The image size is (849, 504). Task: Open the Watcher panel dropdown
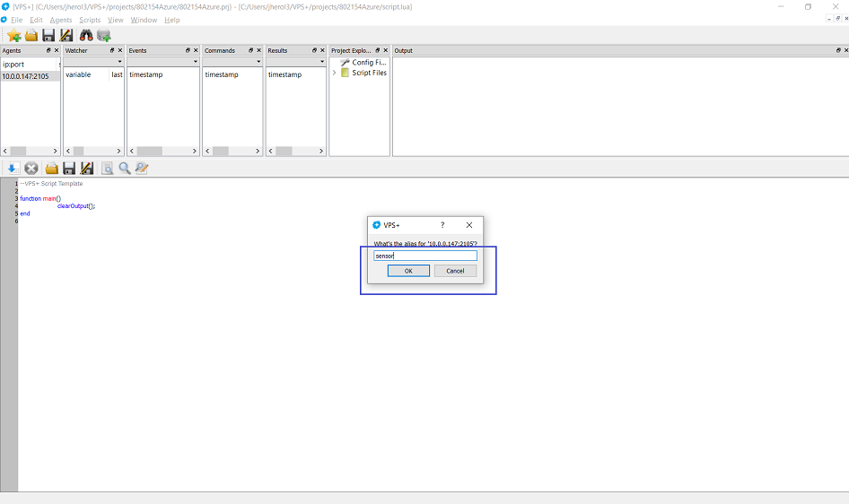click(x=118, y=62)
